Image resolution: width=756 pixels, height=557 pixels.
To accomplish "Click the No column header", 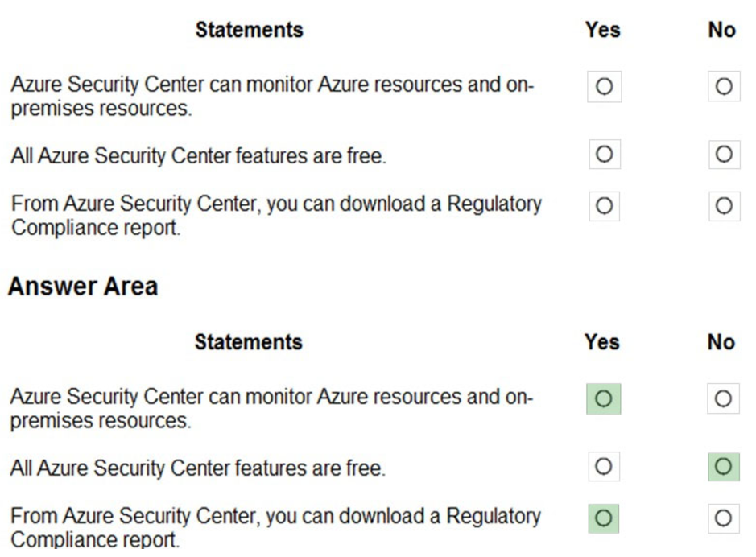I will [x=720, y=29].
